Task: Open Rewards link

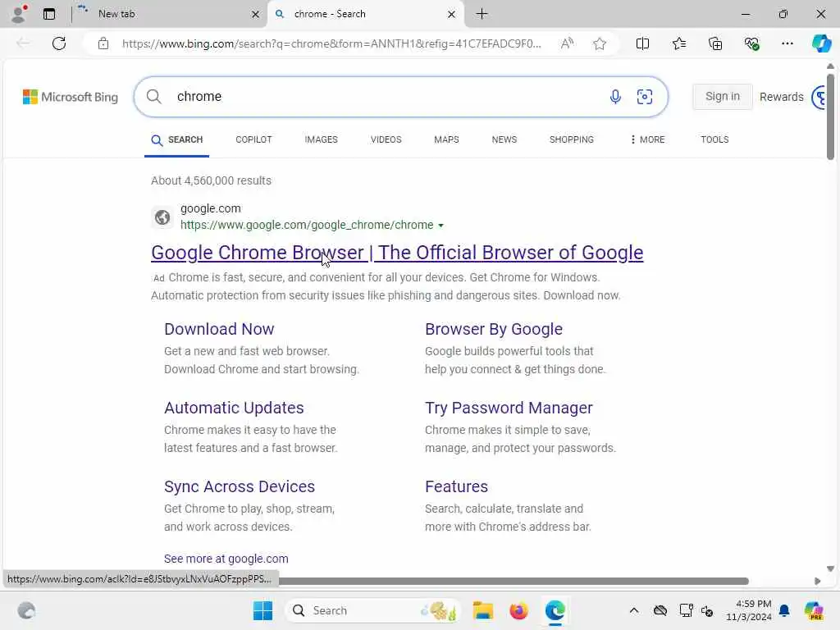Action: (781, 97)
